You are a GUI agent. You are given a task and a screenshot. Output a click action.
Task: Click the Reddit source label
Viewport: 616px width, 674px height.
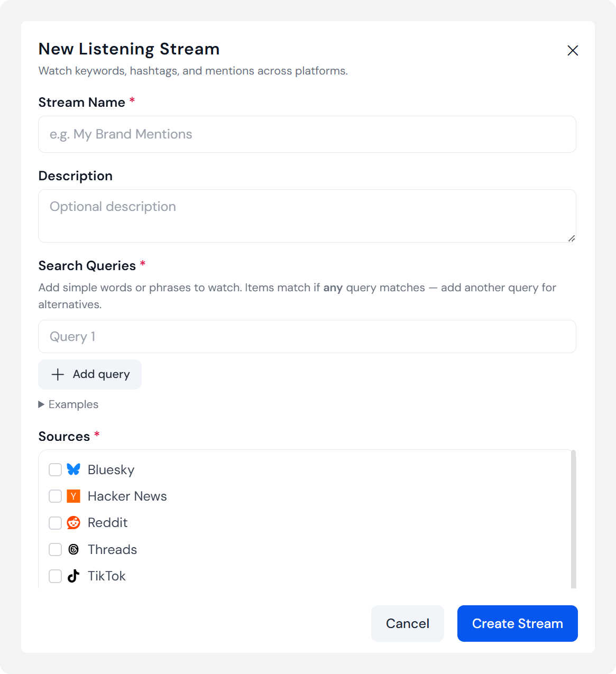click(108, 523)
